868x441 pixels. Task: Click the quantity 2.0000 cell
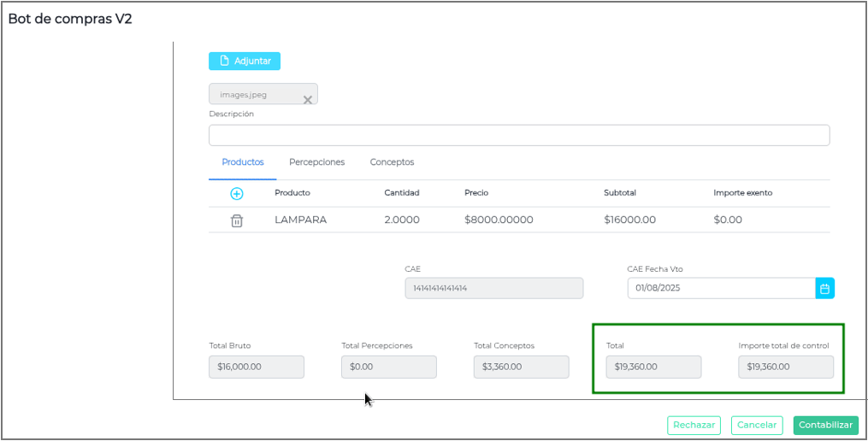402,220
